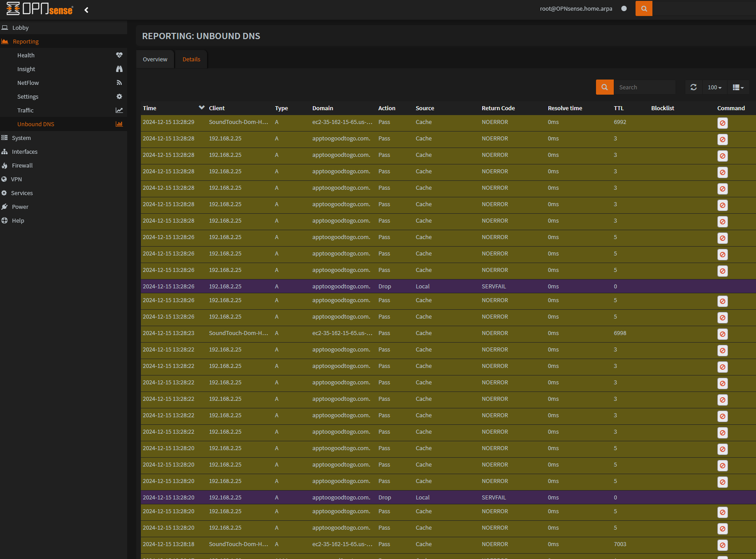Click the orange search button in top header

644,8
